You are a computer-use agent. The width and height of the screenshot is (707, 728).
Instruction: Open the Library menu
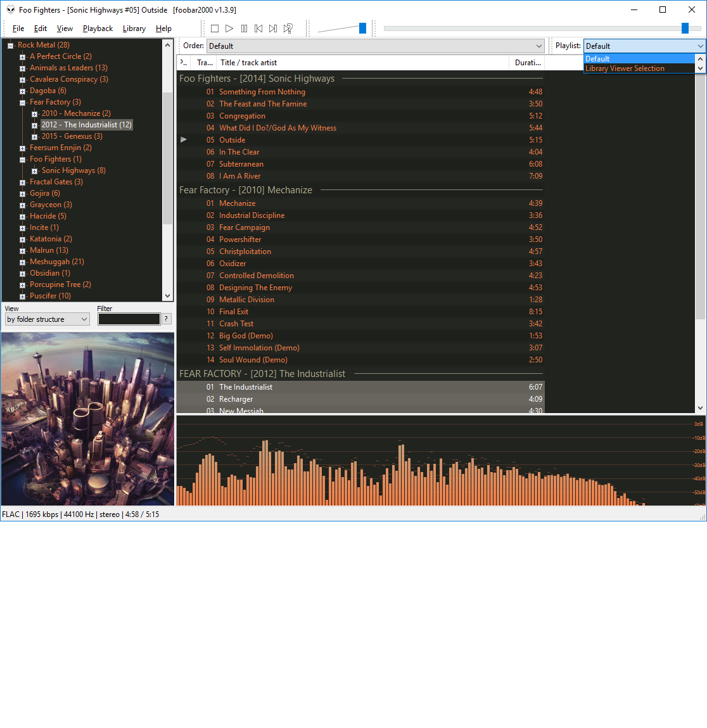(134, 29)
